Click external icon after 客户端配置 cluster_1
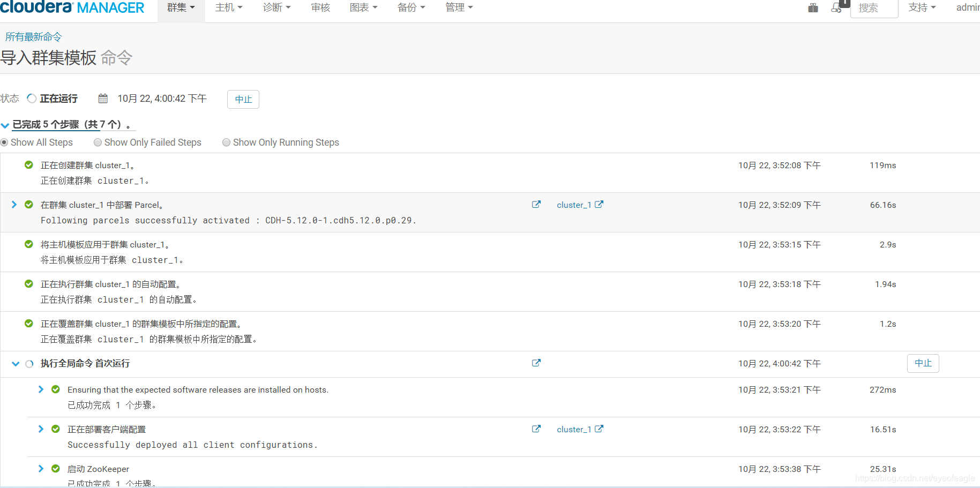Viewport: 980px width, 488px height. 599,429
